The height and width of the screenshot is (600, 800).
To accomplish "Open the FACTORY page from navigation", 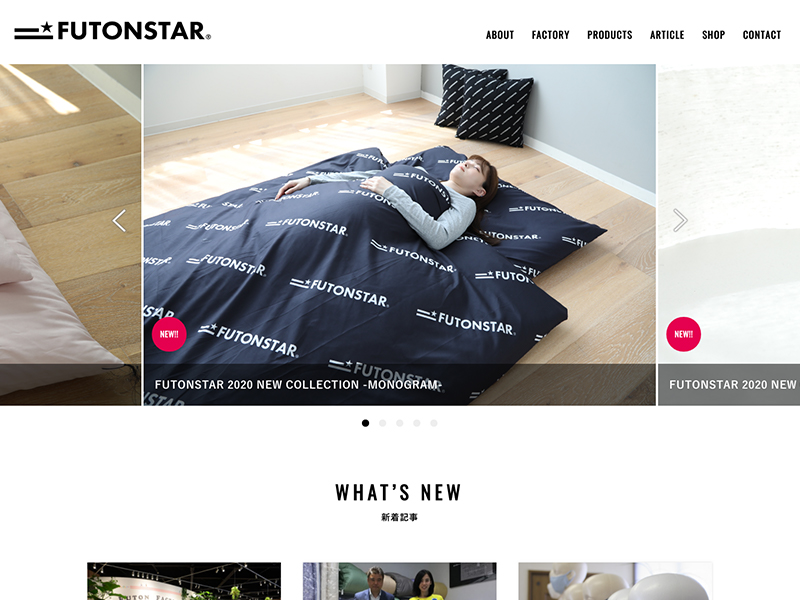I will (x=551, y=35).
